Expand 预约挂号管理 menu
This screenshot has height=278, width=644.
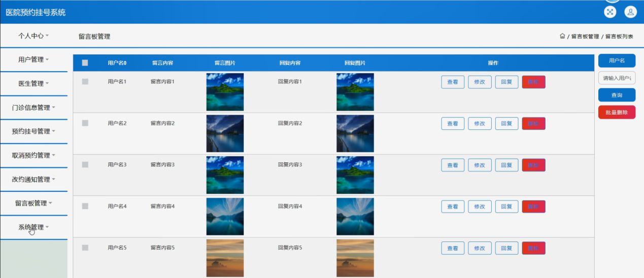pyautogui.click(x=33, y=131)
